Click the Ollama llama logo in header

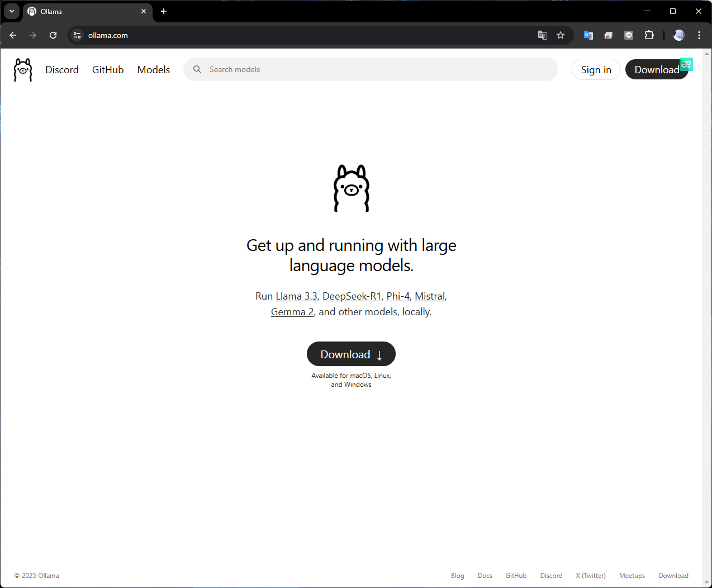[x=23, y=70]
